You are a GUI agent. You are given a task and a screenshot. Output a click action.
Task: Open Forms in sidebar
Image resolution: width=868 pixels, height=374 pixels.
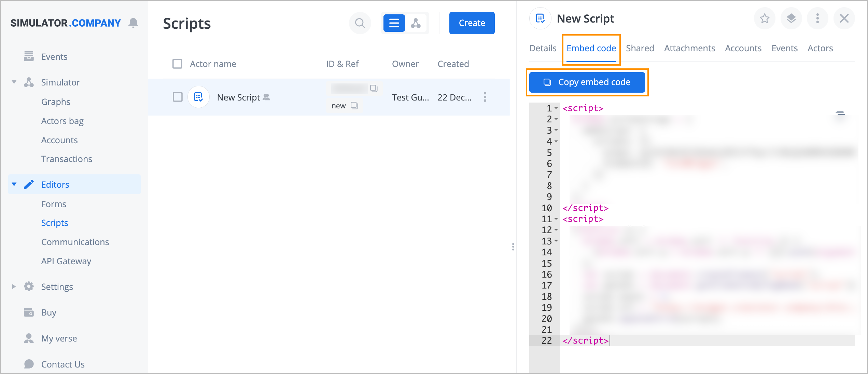pyautogui.click(x=54, y=204)
